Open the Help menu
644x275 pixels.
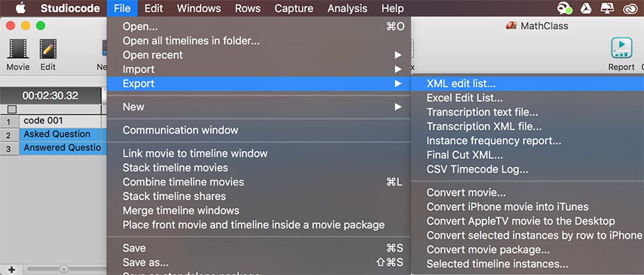(x=392, y=8)
